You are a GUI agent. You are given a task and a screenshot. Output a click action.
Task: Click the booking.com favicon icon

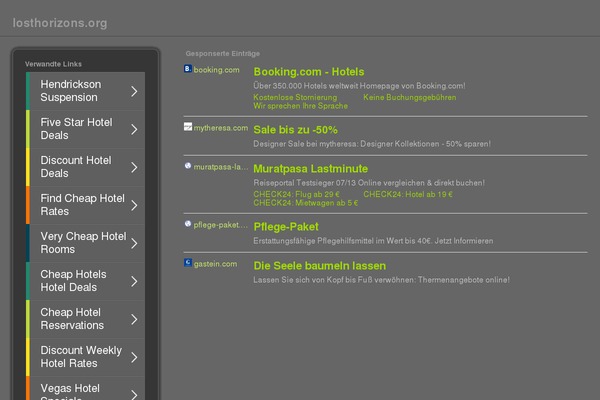(188, 69)
